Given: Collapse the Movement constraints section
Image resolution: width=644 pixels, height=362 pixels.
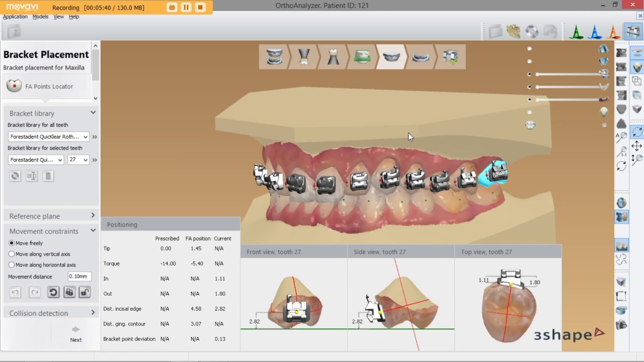Looking at the screenshot, I should click(x=93, y=231).
